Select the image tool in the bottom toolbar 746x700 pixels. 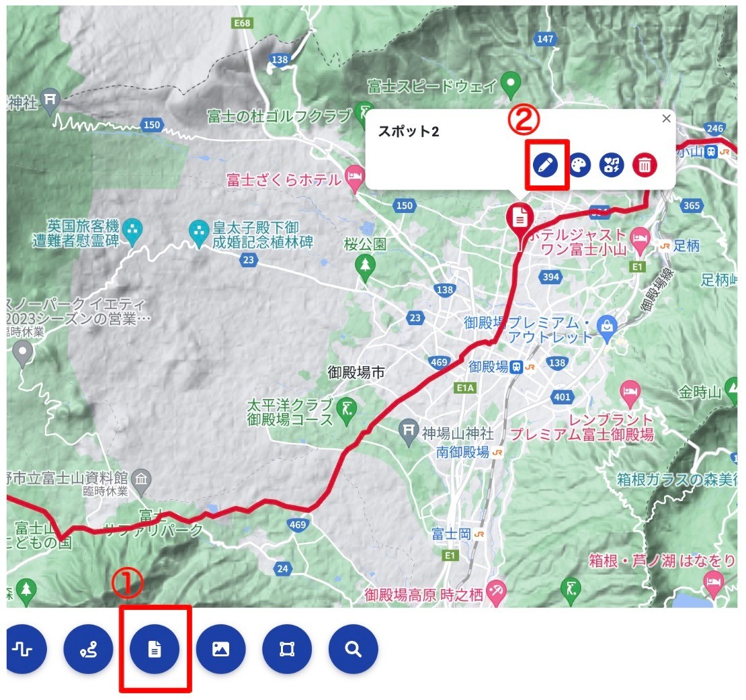click(x=220, y=649)
